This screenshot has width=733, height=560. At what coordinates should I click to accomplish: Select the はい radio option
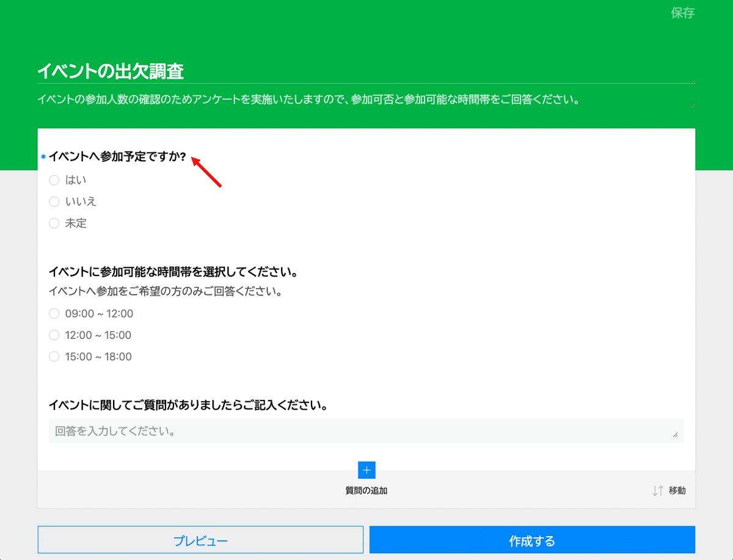(x=54, y=180)
